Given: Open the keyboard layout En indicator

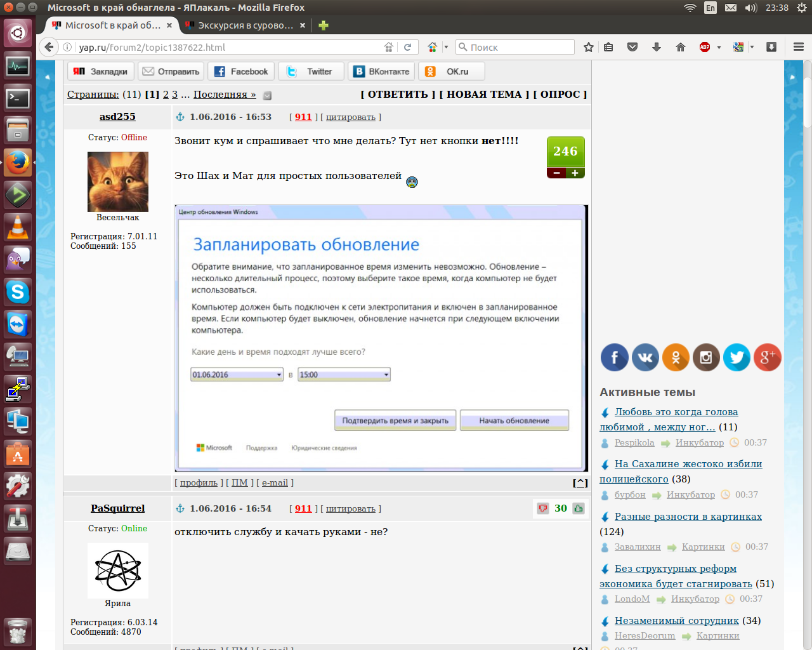Looking at the screenshot, I should point(710,8).
